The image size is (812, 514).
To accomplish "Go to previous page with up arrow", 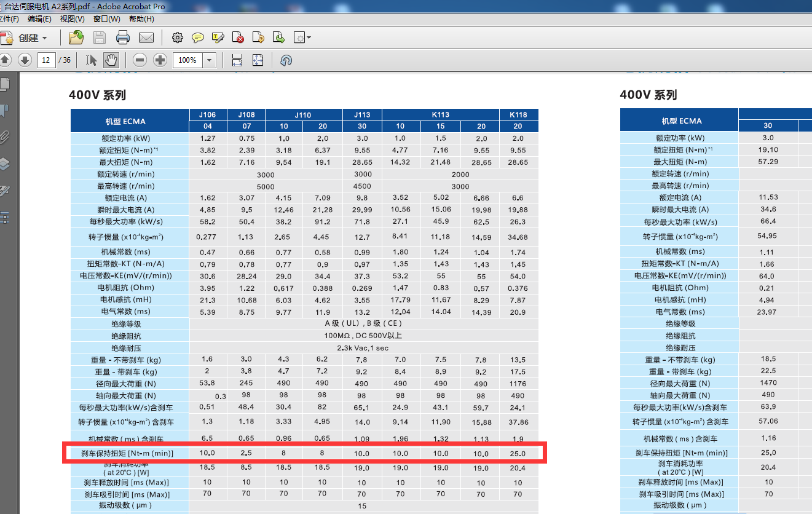I will pyautogui.click(x=5, y=60).
